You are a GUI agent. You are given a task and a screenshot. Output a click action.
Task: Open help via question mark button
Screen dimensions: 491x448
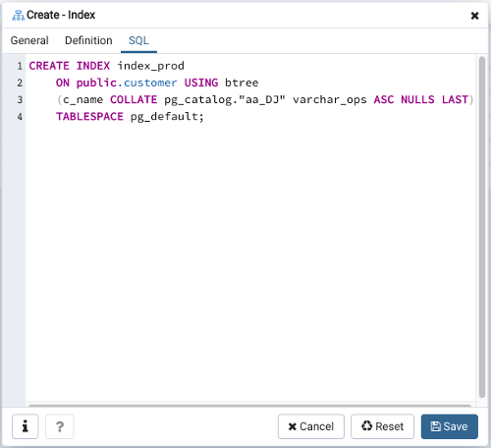point(60,426)
